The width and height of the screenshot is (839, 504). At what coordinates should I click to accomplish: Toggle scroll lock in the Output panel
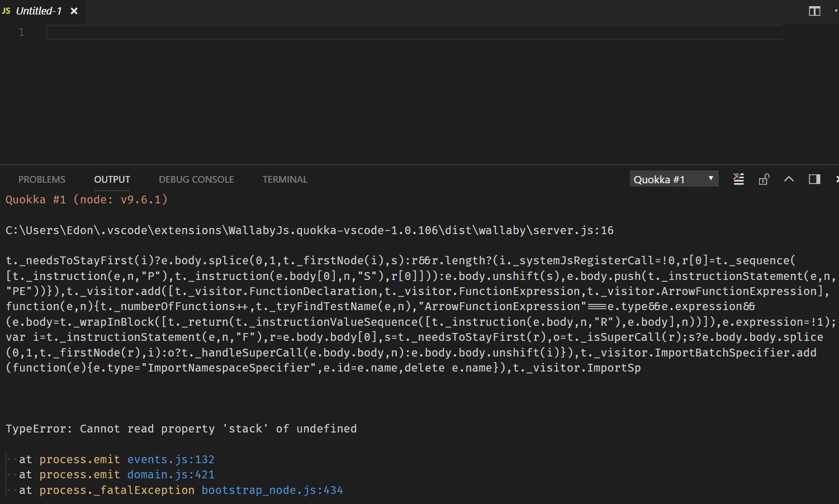(764, 179)
